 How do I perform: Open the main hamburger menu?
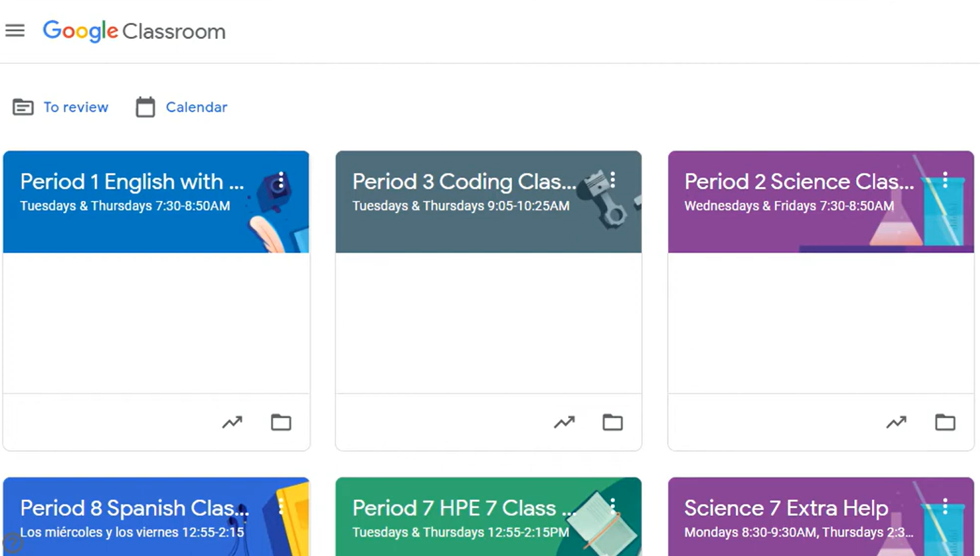click(15, 30)
